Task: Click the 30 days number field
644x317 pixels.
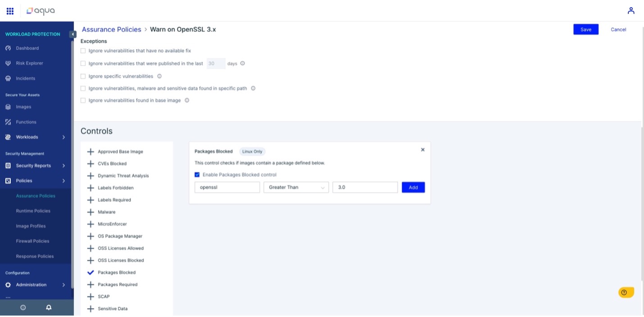Action: click(x=216, y=63)
